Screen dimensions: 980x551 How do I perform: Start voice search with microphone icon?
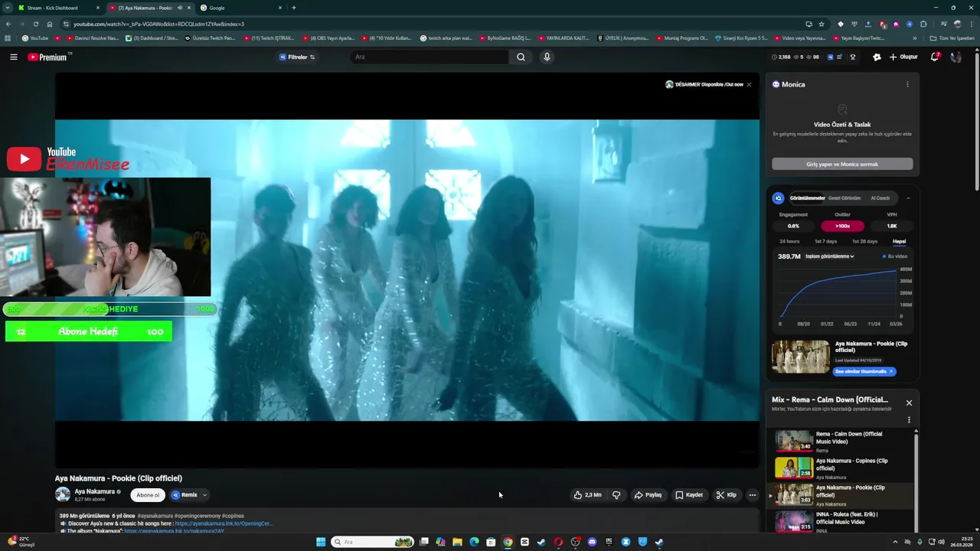click(547, 57)
